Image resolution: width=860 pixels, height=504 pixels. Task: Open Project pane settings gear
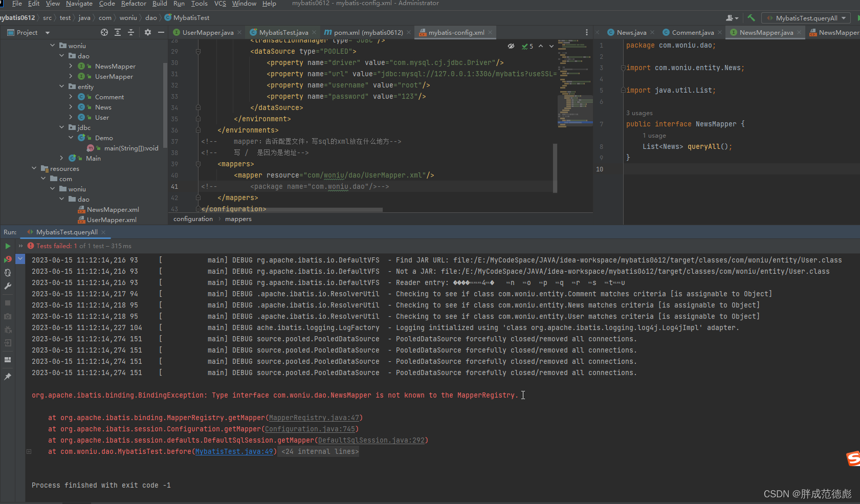148,32
